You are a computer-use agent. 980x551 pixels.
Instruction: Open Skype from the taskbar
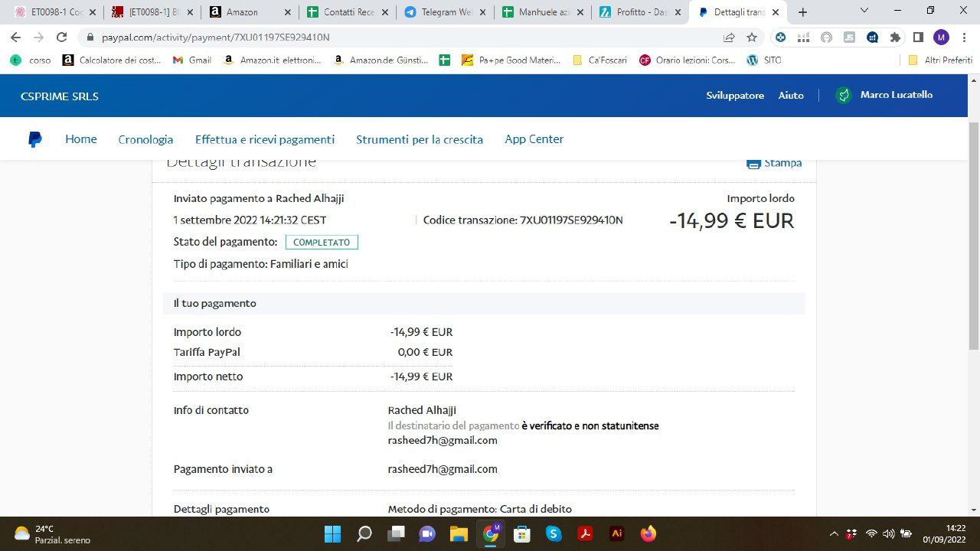(x=554, y=533)
